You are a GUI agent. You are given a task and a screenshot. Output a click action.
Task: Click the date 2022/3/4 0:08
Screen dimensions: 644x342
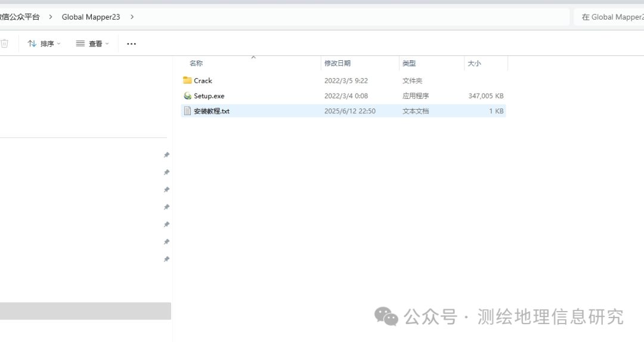tap(346, 96)
